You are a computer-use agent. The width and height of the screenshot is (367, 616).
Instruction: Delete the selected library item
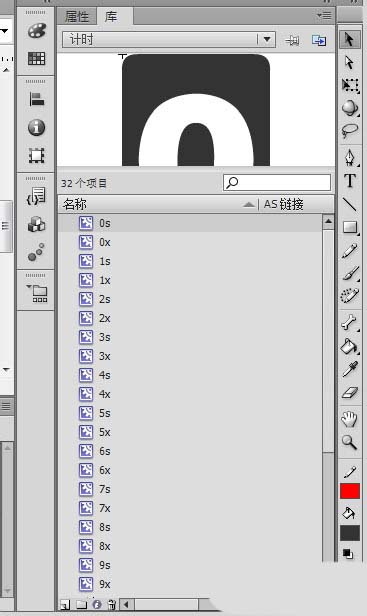tap(112, 604)
